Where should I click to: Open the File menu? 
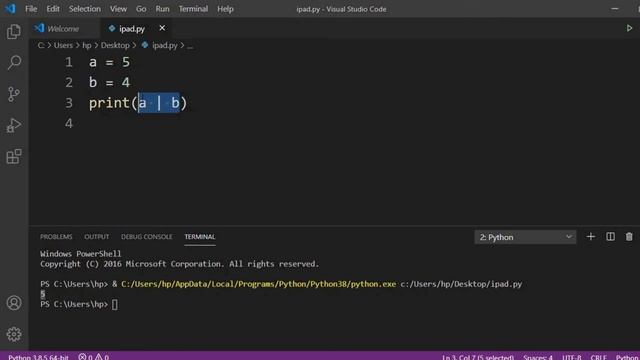pyautogui.click(x=31, y=9)
